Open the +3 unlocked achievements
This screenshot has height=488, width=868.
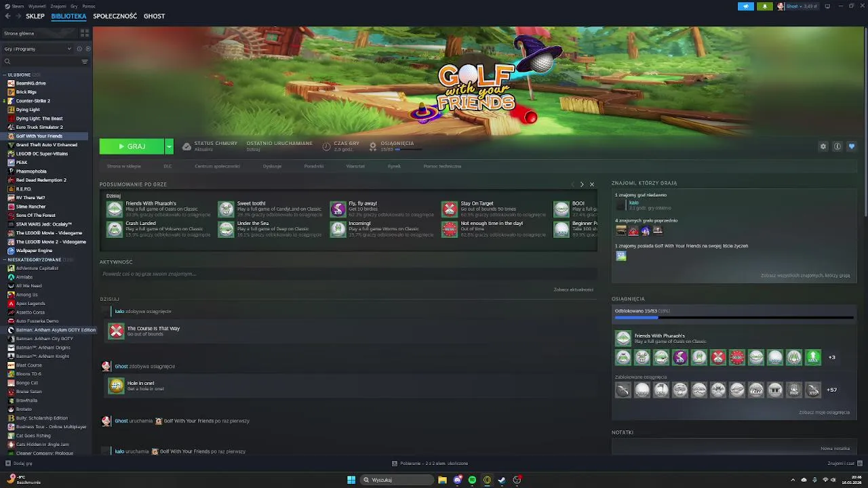pos(831,357)
